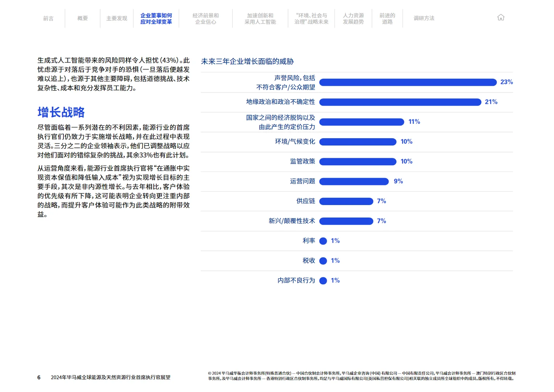Image resolution: width=554 pixels, height=392 pixels.
Task: Click the 地缘政治和政治不确定性 bar
Action: pyautogui.click(x=399, y=102)
